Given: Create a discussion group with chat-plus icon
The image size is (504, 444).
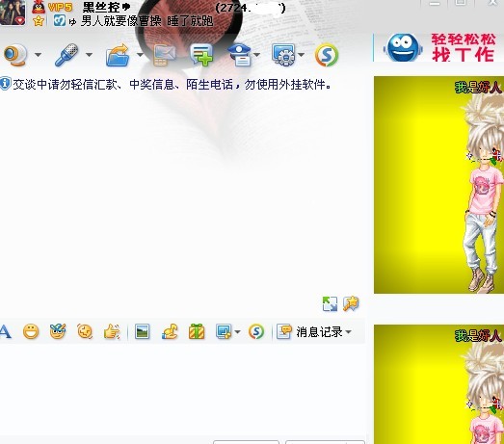Looking at the screenshot, I should [x=201, y=55].
